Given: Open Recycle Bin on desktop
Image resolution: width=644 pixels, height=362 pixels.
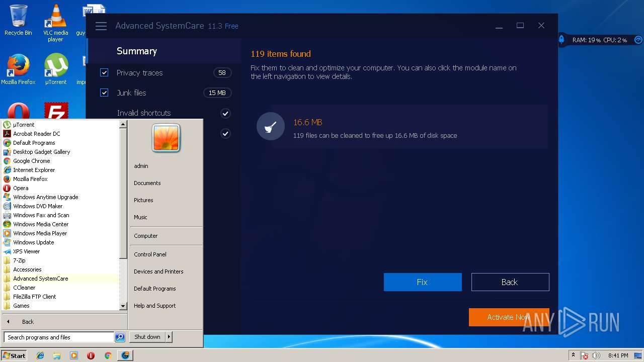Looking at the screenshot, I should pos(18,20).
